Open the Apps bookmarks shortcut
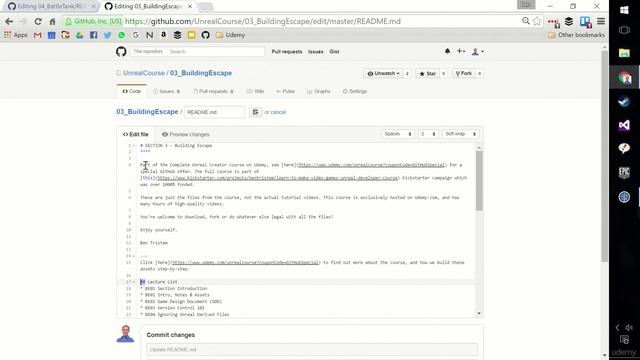This screenshot has width=640, height=360. pyautogui.click(x=16, y=35)
